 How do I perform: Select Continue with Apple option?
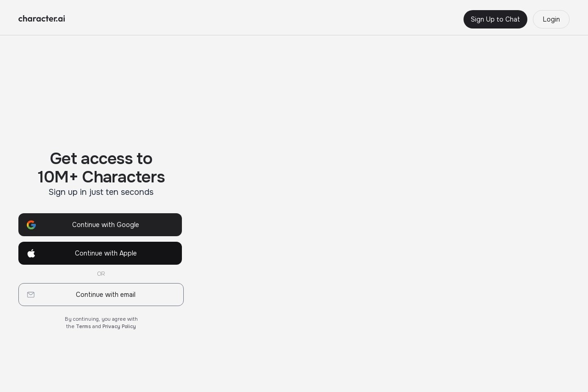(100, 253)
